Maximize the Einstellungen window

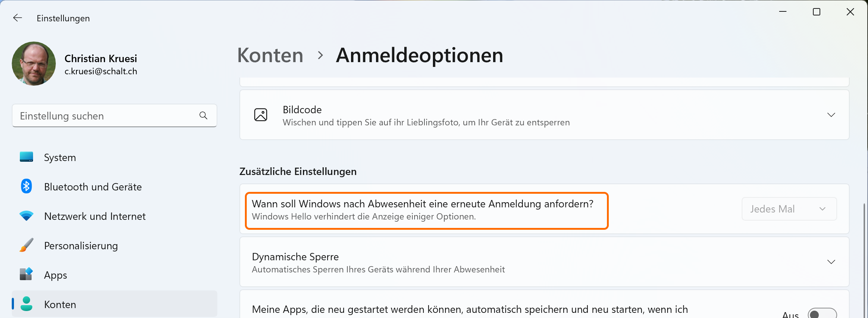click(817, 12)
